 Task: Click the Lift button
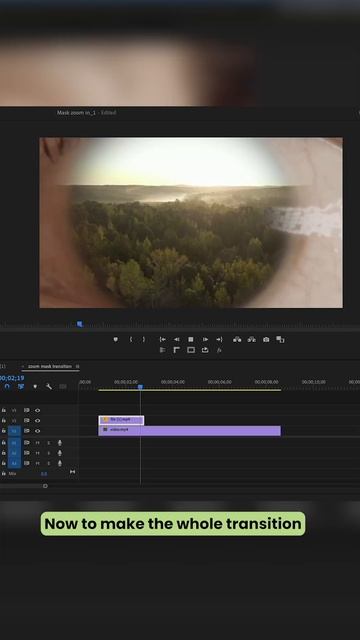237,339
